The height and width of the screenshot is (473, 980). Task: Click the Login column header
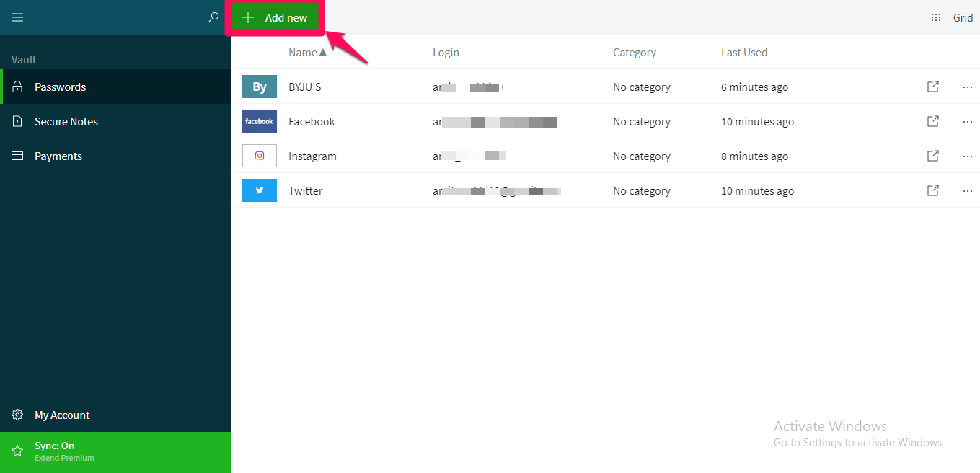click(446, 52)
